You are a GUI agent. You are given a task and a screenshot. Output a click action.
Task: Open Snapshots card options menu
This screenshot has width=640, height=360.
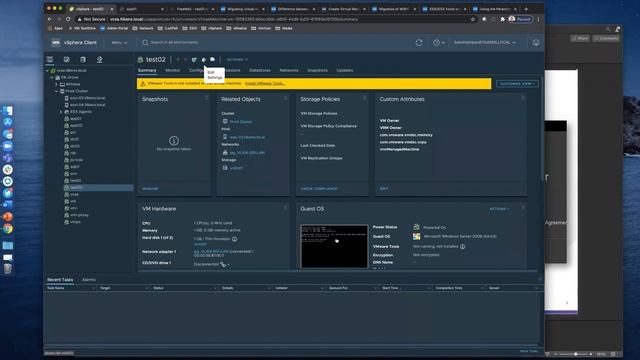pos(206,98)
